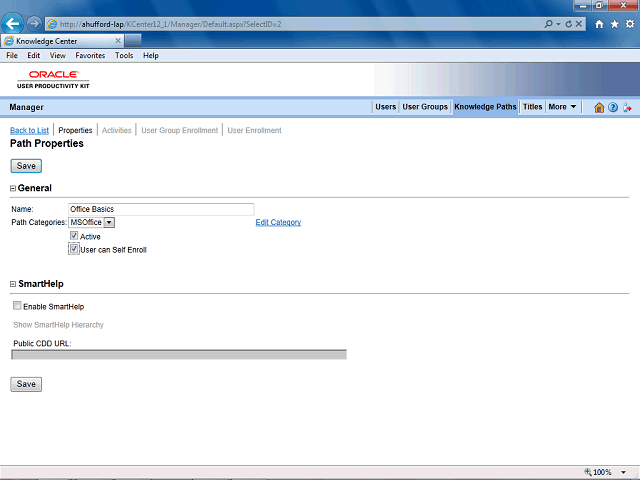Open the Path Categories MSOffice dropdown
The image size is (640, 480).
(x=109, y=222)
